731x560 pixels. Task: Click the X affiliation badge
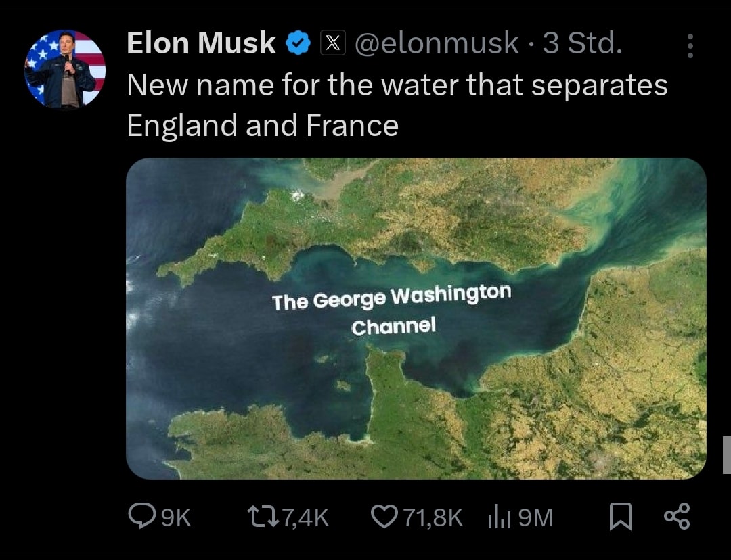tap(332, 44)
